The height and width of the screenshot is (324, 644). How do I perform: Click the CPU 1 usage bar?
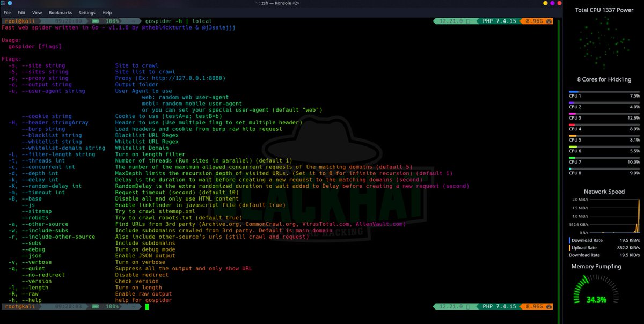click(604, 91)
